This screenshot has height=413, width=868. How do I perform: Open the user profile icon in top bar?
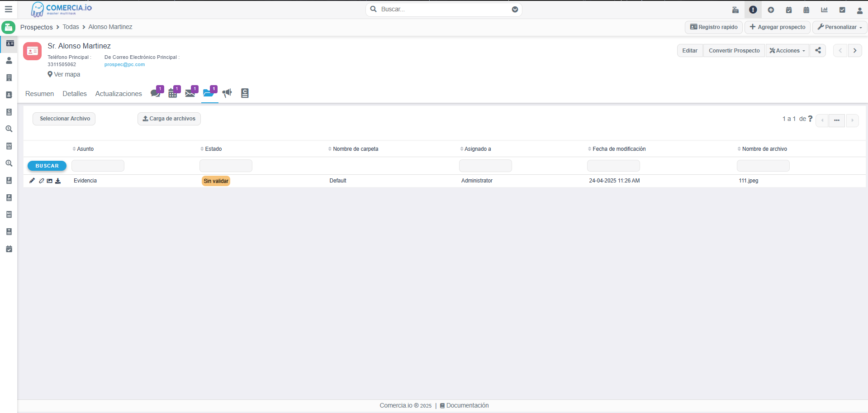(860, 10)
